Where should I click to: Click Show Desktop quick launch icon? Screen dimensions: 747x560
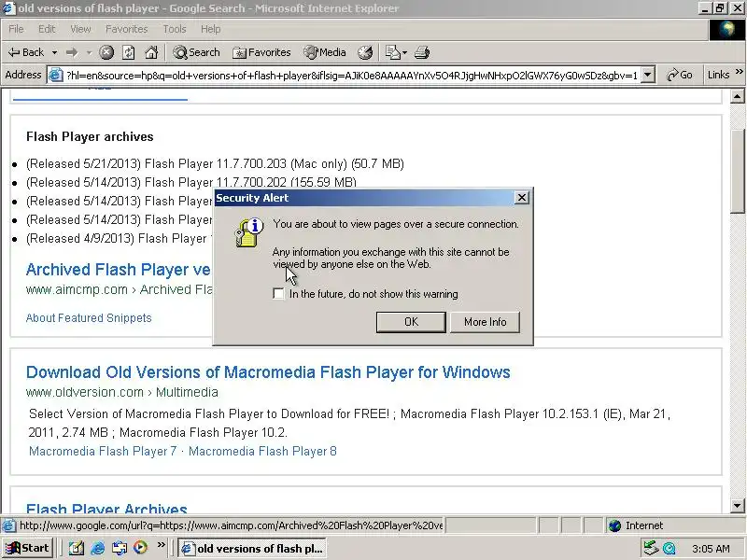[x=77, y=548]
